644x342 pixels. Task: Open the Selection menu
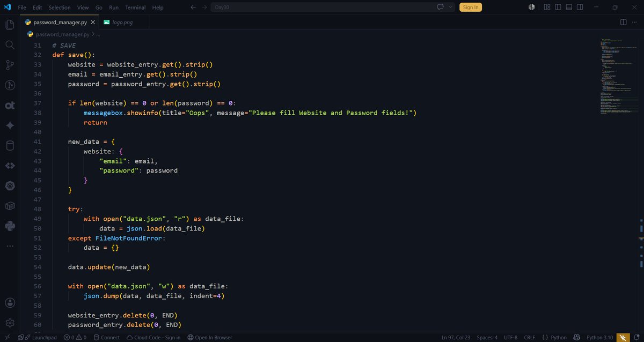coord(60,8)
